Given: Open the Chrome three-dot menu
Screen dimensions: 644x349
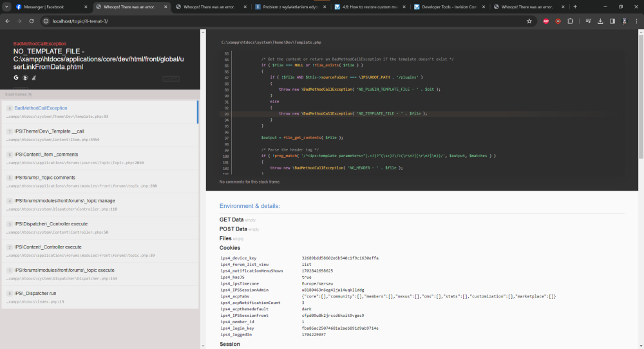Looking at the screenshot, I should (636, 21).
